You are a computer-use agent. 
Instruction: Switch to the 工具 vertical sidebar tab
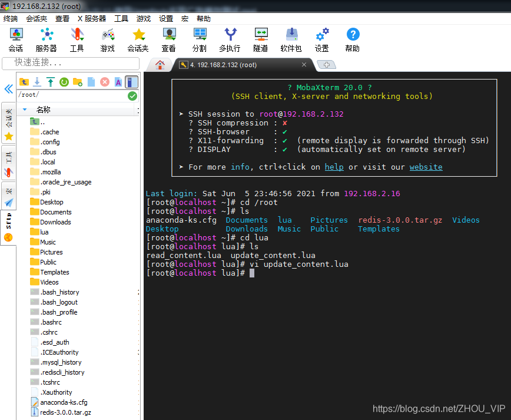pyautogui.click(x=9, y=162)
